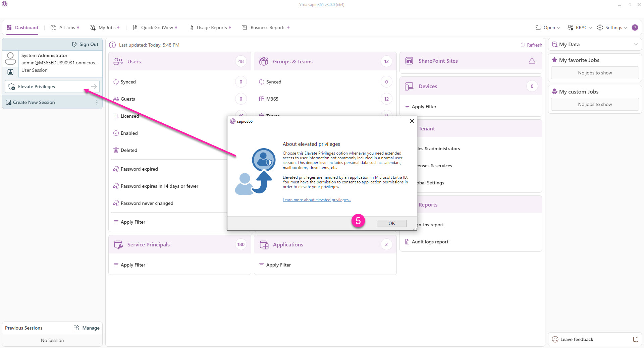Image resolution: width=644 pixels, height=348 pixels.
Task: Click the info icon beside Last updated
Action: [x=112, y=45]
